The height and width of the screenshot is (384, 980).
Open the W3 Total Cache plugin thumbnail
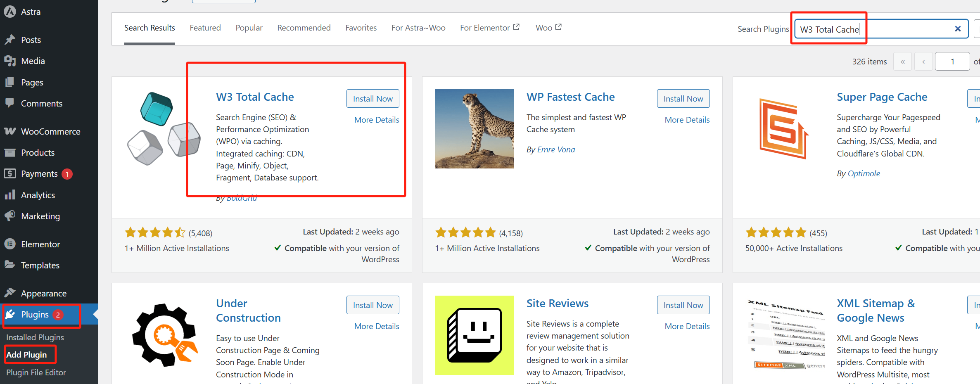pyautogui.click(x=164, y=129)
